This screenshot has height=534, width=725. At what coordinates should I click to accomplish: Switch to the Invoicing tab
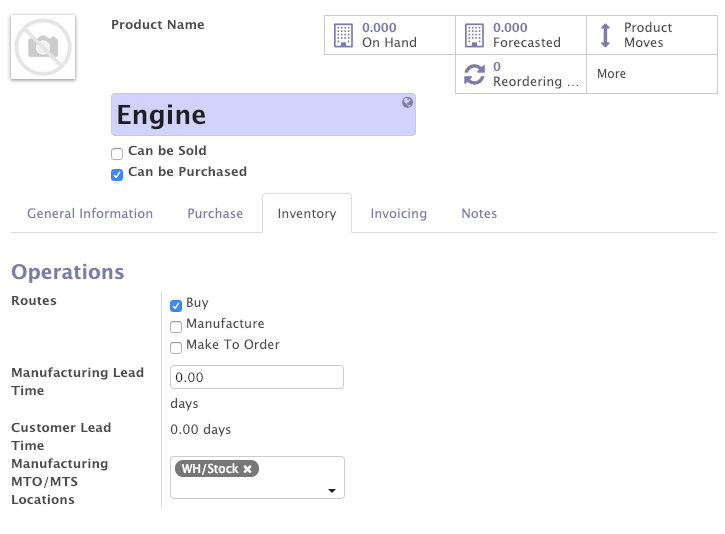(x=399, y=214)
